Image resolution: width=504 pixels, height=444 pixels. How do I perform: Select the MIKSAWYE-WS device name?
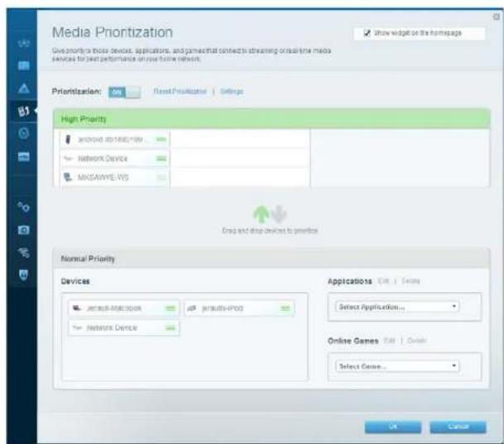pyautogui.click(x=103, y=178)
